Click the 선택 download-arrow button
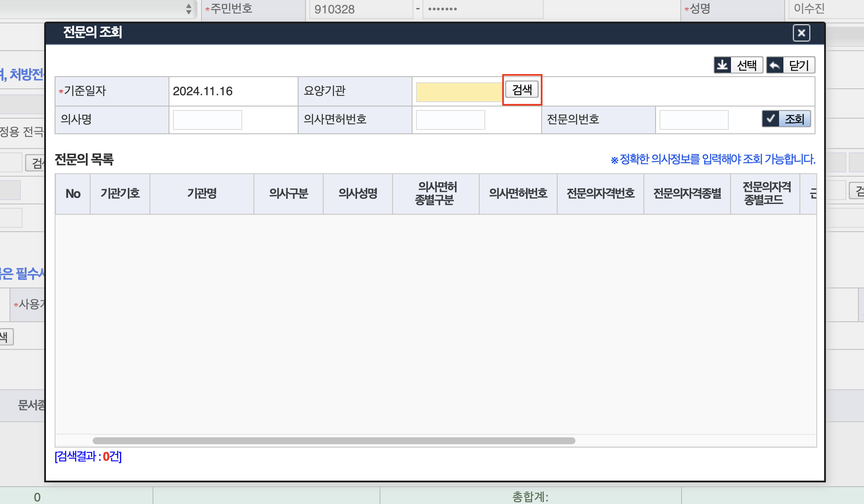The image size is (864, 504). pyautogui.click(x=738, y=65)
